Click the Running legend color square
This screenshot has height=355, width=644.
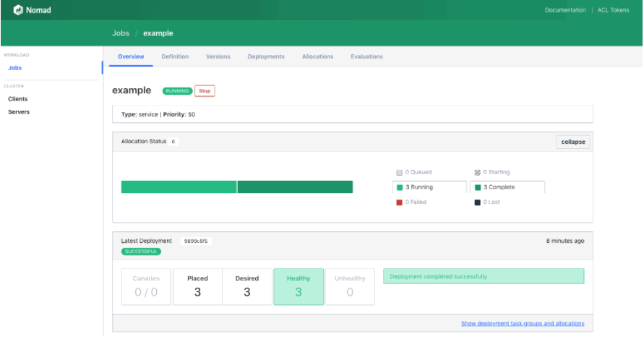399,187
